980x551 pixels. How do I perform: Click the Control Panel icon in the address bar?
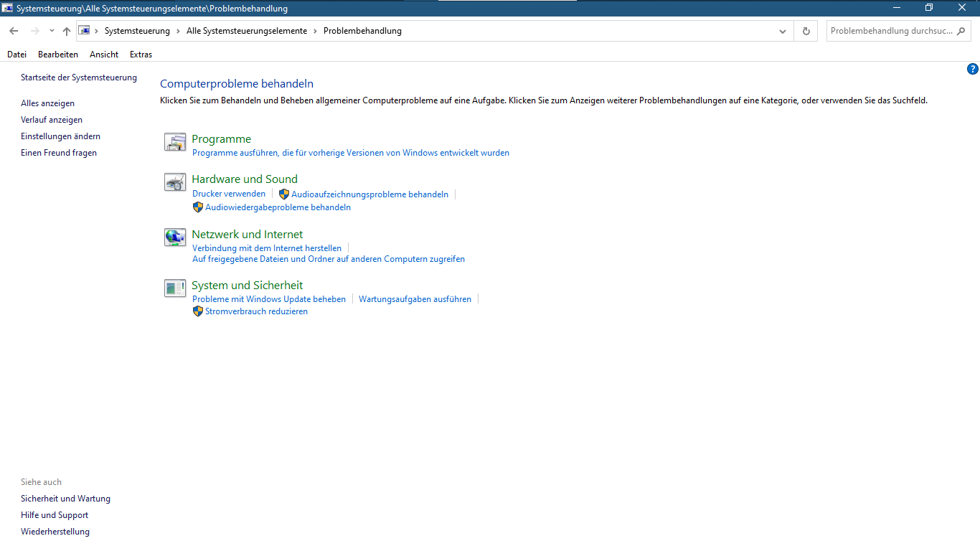coord(84,31)
